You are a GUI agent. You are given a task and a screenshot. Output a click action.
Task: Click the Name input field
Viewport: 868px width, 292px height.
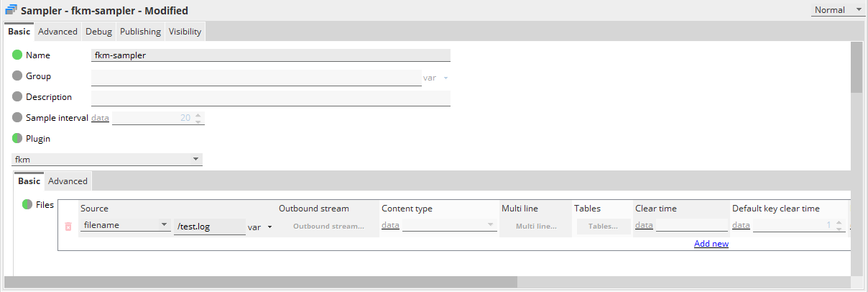(x=270, y=55)
